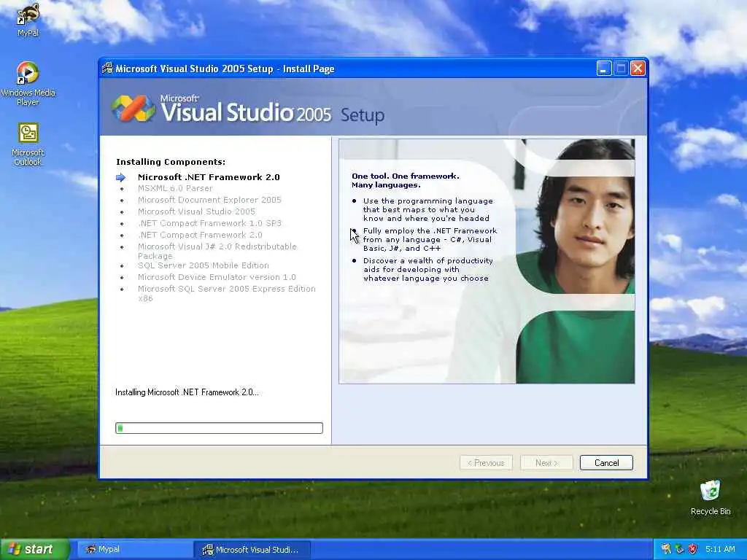Image resolution: width=747 pixels, height=560 pixels.
Task: Select .NET Compact Framework 2.0 item
Action: pos(200,235)
